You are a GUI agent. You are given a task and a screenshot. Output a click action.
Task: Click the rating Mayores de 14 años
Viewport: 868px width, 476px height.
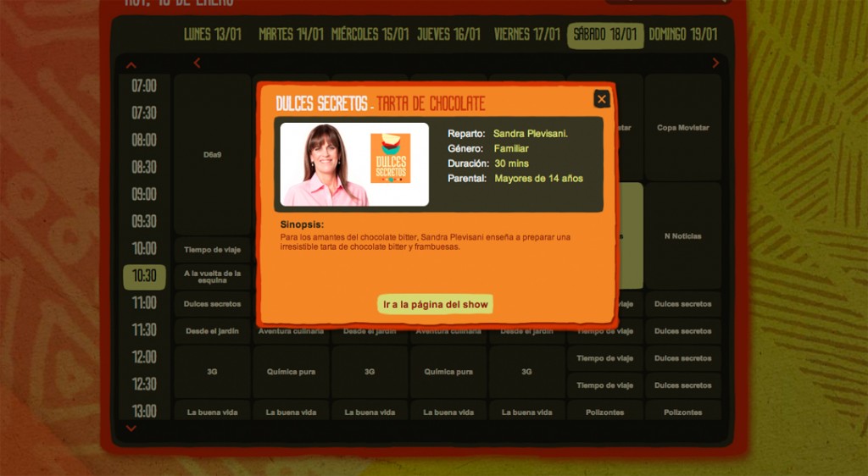tap(538, 178)
